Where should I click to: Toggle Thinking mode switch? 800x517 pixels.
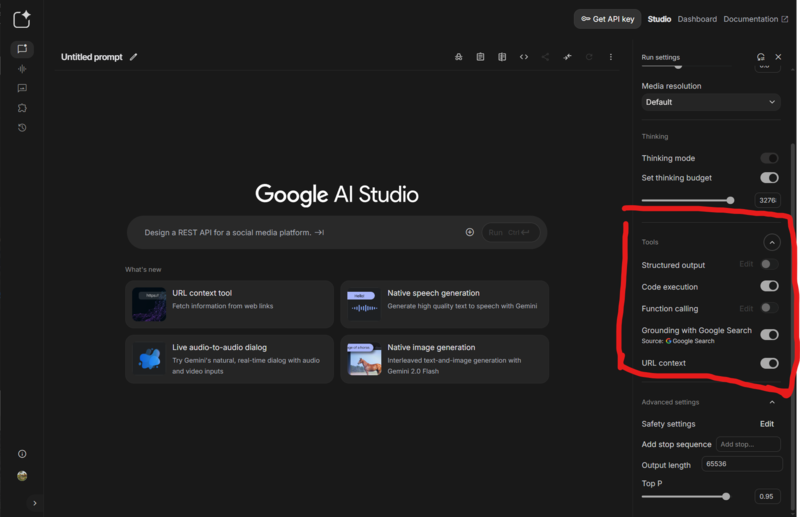tap(769, 158)
